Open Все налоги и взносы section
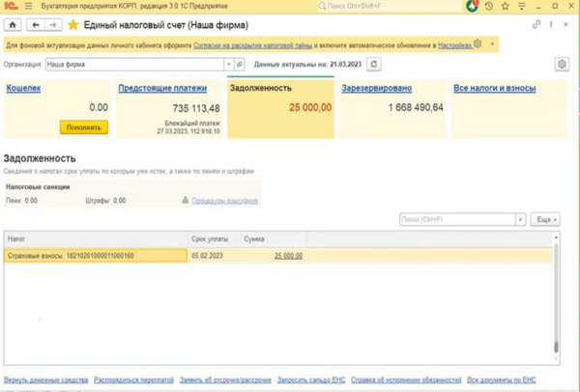 494,88
